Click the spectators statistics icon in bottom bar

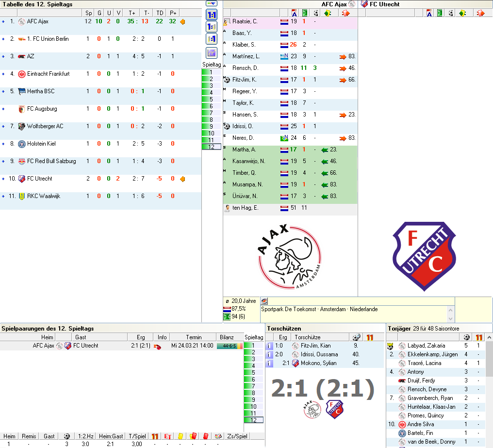coord(218,436)
